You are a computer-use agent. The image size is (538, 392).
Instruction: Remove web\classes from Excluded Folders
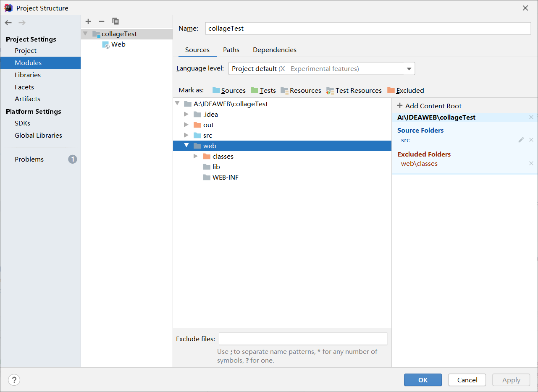[531, 164]
